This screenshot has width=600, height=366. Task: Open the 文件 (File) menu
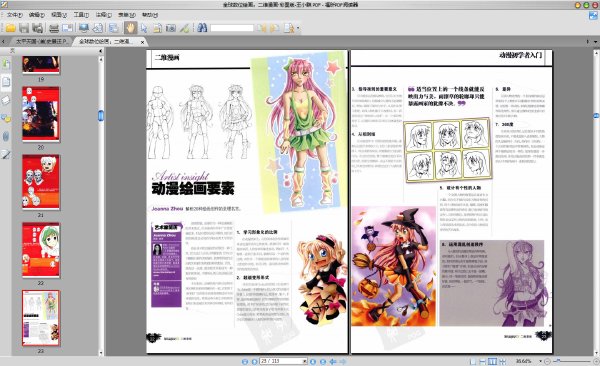click(x=14, y=15)
